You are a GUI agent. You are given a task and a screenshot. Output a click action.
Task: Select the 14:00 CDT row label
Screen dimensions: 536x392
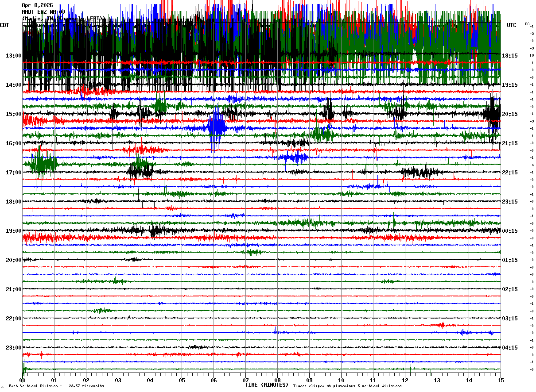(x=14, y=85)
